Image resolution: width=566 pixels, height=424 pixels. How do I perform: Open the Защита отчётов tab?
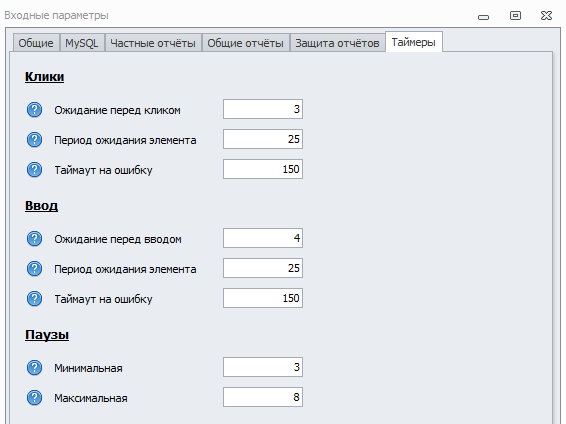337,43
